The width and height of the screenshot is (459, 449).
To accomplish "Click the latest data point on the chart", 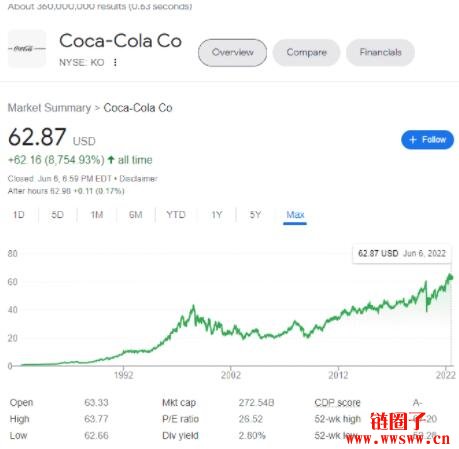I will click(451, 277).
